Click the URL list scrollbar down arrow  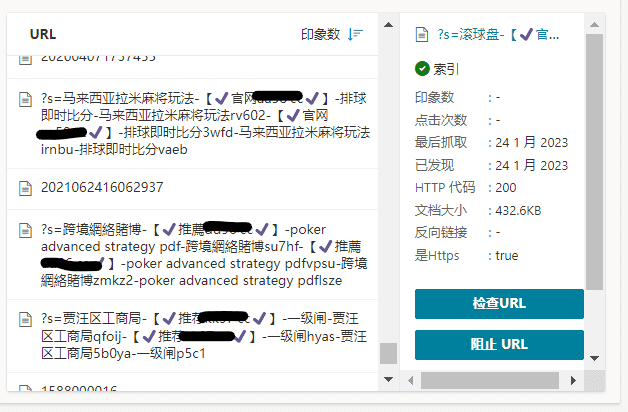pyautogui.click(x=388, y=379)
